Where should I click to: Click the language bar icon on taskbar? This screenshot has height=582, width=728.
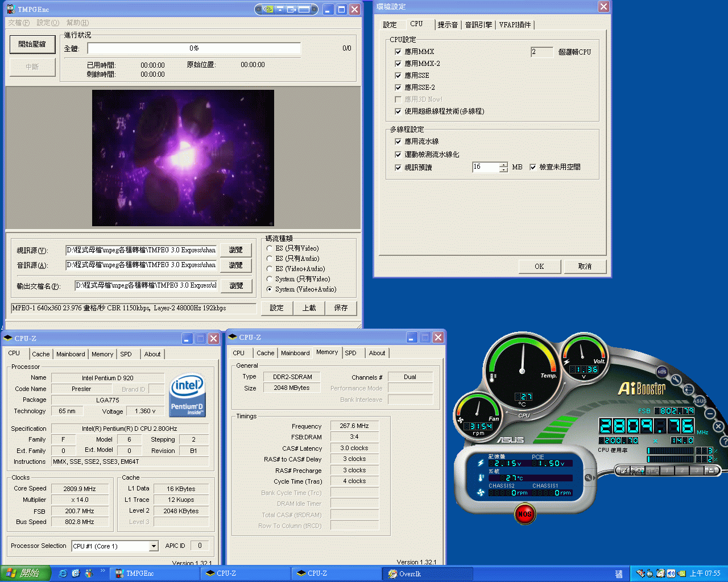[619, 574]
